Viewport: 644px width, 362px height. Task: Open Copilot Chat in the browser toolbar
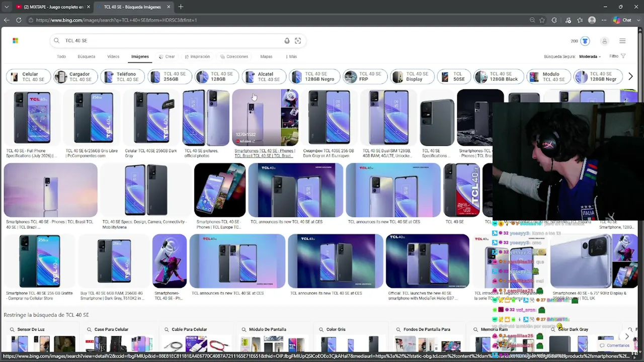622,20
